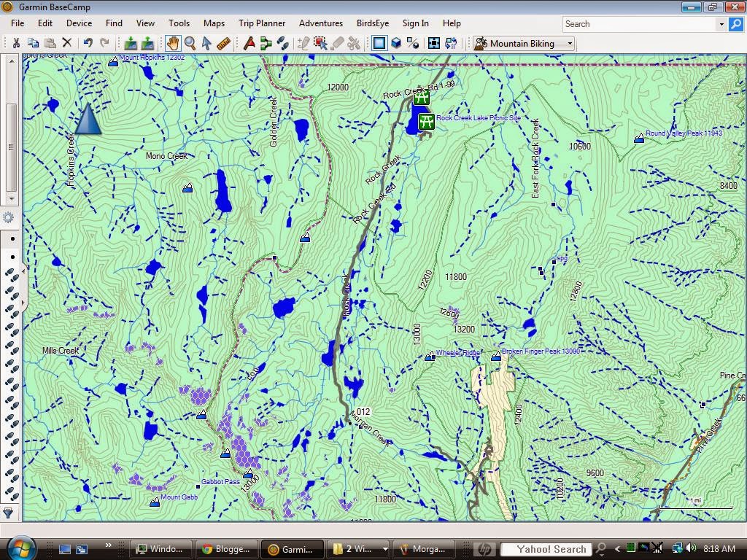The width and height of the screenshot is (747, 560).
Task: Select the Zoom magnifier tool
Action: (190, 43)
